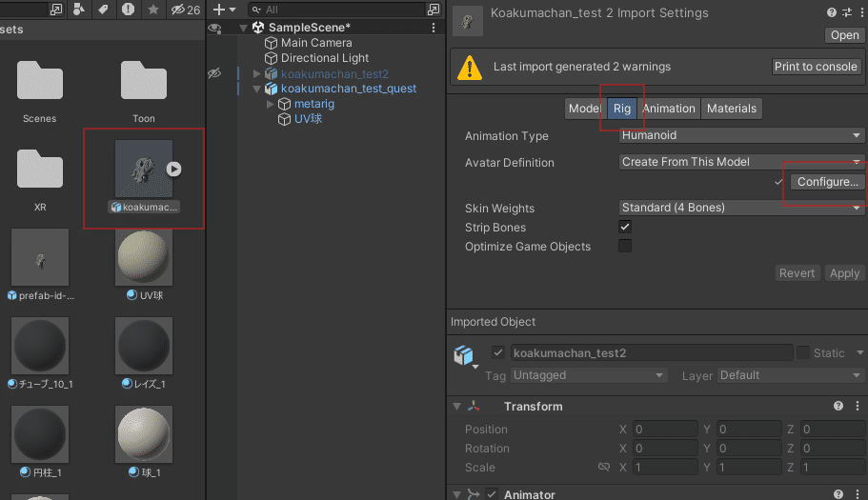
Task: Click the Open button in Import Settings
Action: [x=844, y=35]
